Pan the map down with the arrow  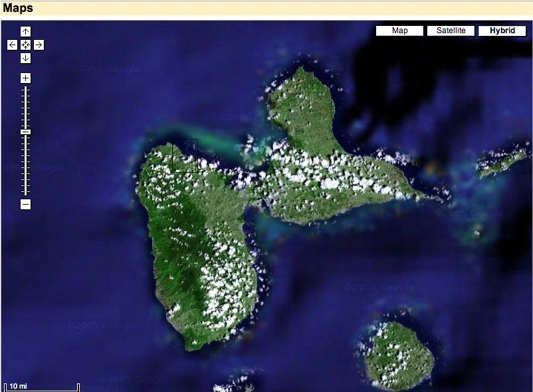(25, 58)
